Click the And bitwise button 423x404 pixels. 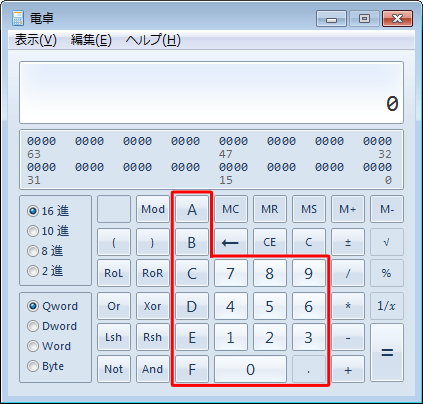coord(153,369)
